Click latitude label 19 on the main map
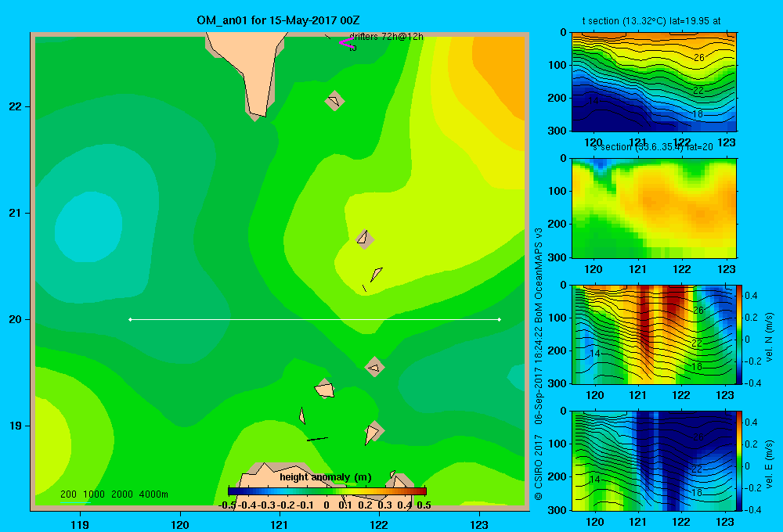Image resolution: width=783 pixels, height=532 pixels. (16, 426)
